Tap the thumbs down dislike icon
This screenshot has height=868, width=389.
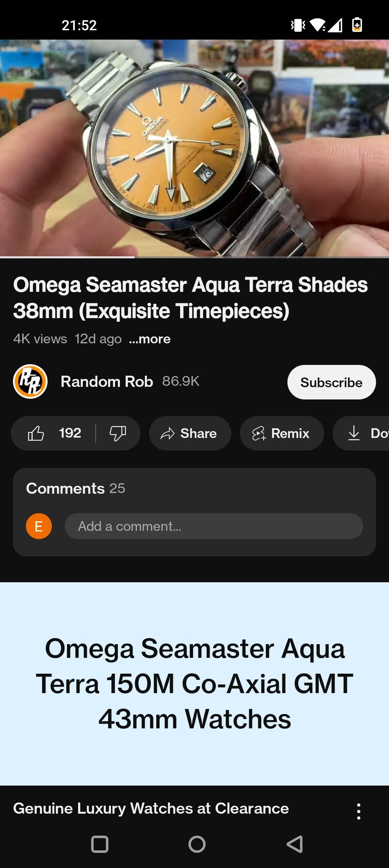click(x=117, y=433)
